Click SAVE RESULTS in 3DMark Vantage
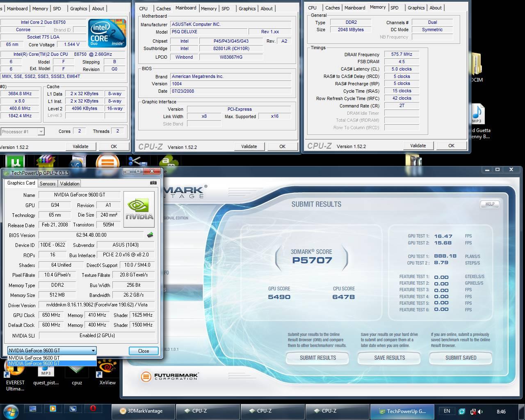This screenshot has height=420, width=525. tap(390, 358)
